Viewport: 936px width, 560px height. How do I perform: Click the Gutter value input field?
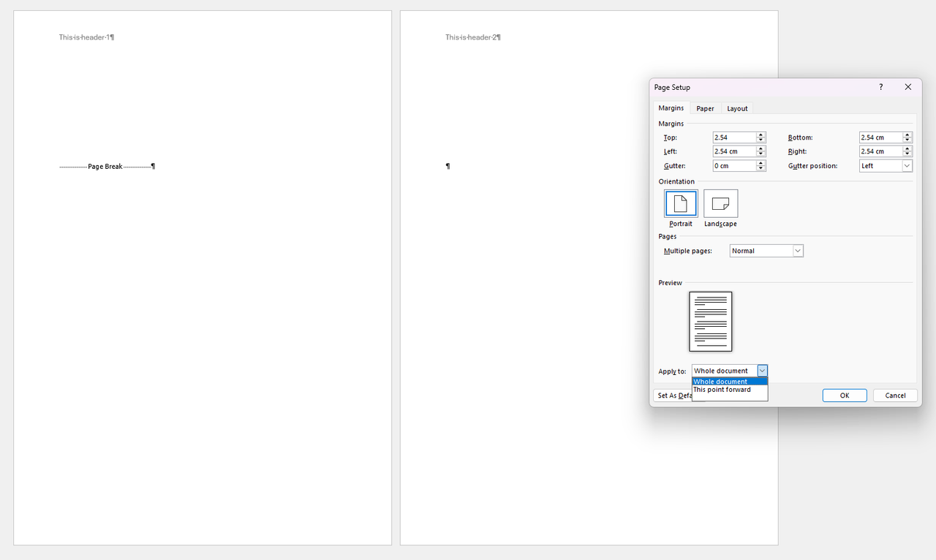pyautogui.click(x=734, y=166)
